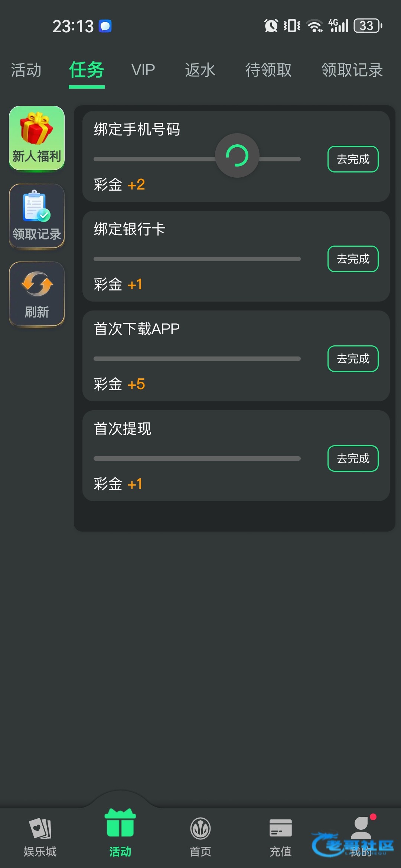Open the 待领取 tab
This screenshot has width=401, height=868.
pos(268,70)
